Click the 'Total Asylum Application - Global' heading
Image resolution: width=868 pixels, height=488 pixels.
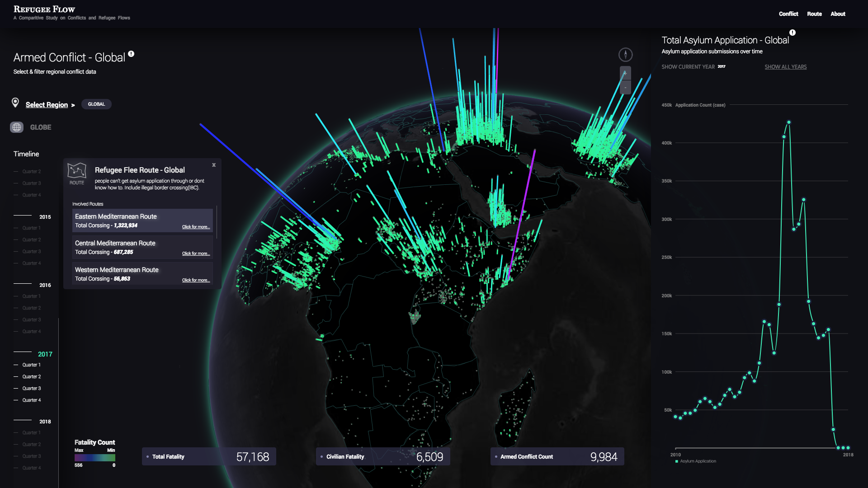pyautogui.click(x=725, y=40)
